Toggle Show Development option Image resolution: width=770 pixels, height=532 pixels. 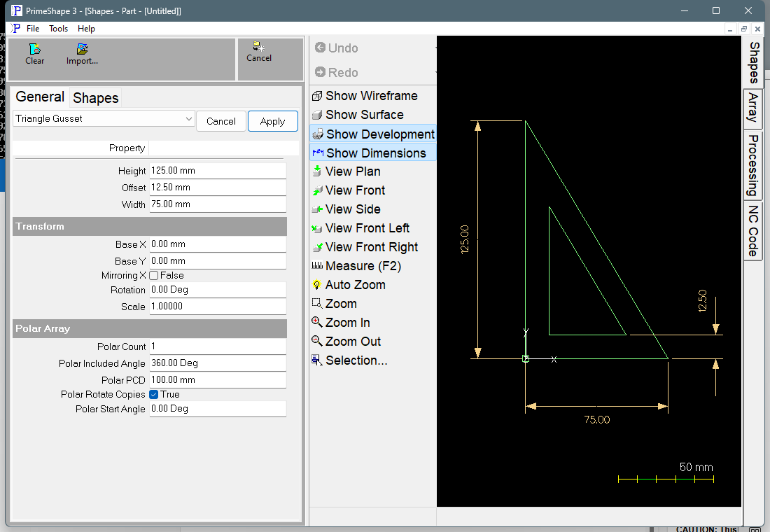373,134
